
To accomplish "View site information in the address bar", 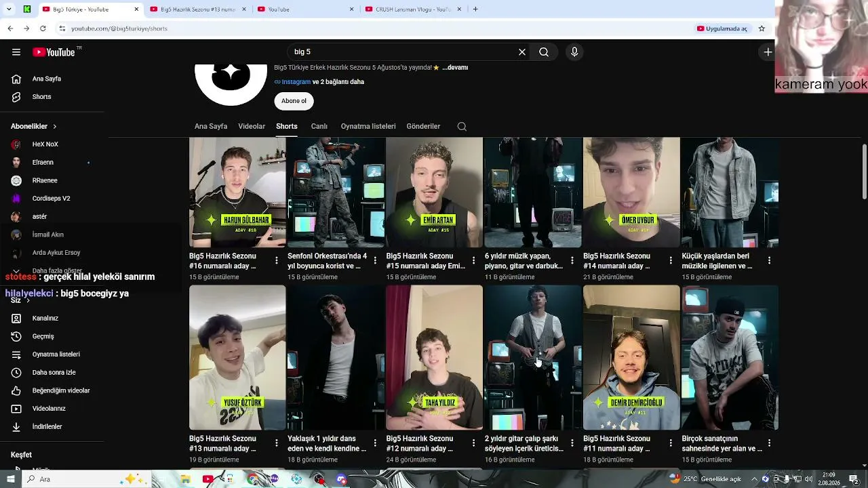I will pyautogui.click(x=62, y=28).
